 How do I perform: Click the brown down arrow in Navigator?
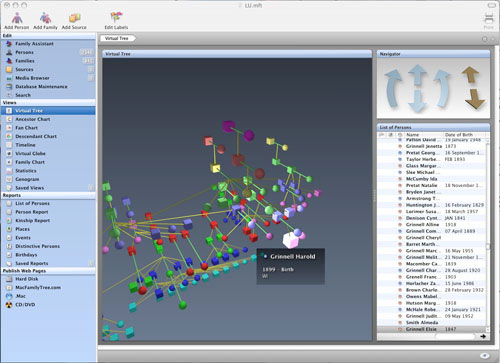(475, 99)
